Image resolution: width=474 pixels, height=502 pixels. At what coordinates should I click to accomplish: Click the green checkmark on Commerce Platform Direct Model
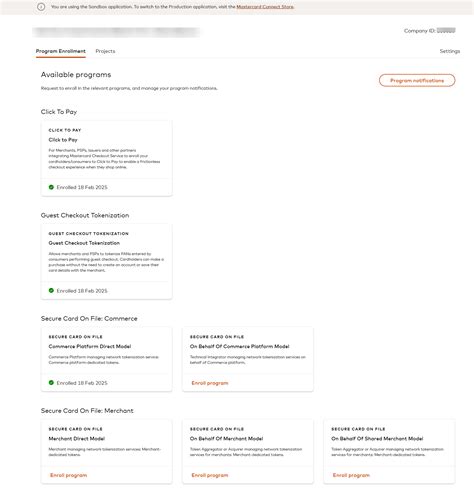click(51, 383)
